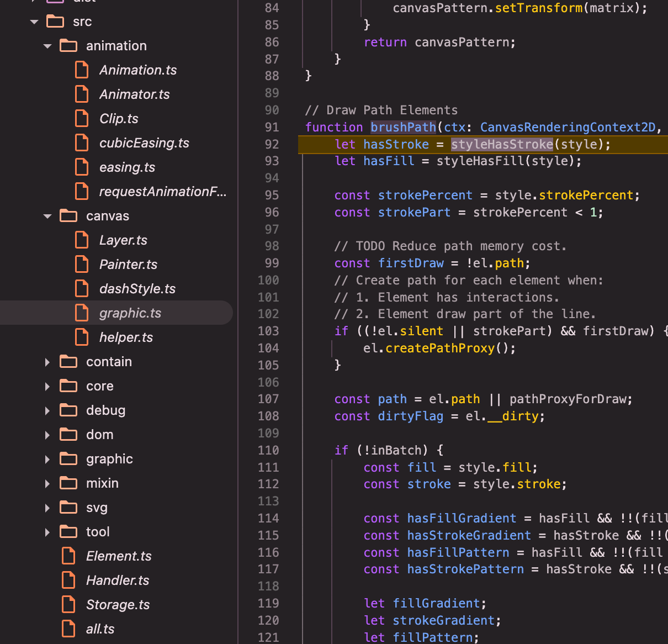The image size is (668, 644).
Task: Click the Animation.ts file icon
Action: coord(82,70)
